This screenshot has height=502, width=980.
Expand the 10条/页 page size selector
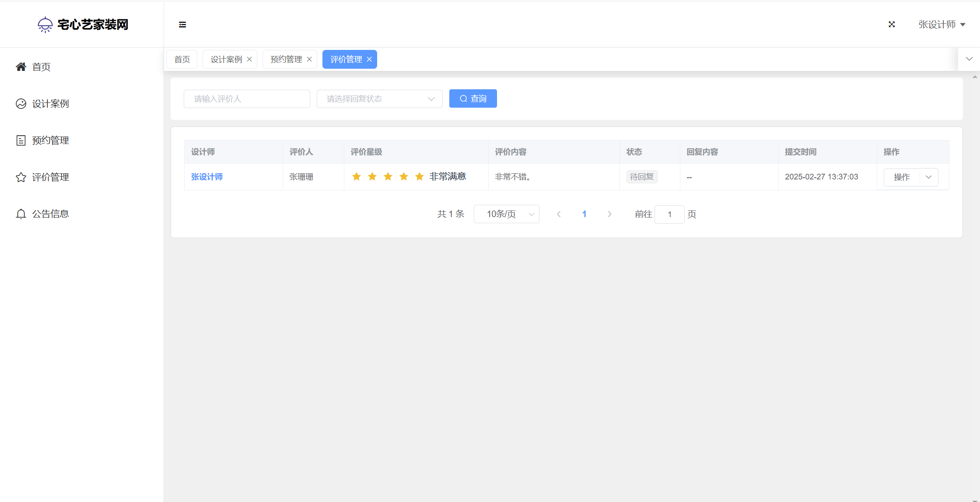pos(506,214)
